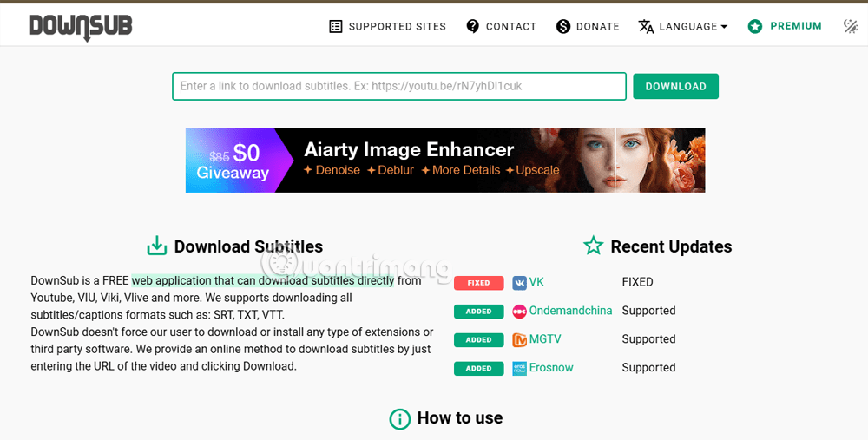Toggle the dark mode theme icon

tap(851, 27)
